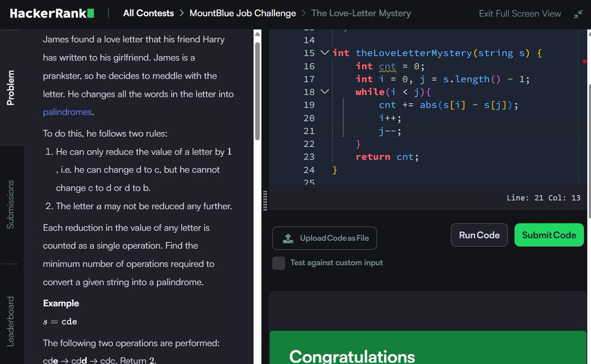The height and width of the screenshot is (364, 591).
Task: Click the problem description scrollbar thumb
Action: point(257,91)
